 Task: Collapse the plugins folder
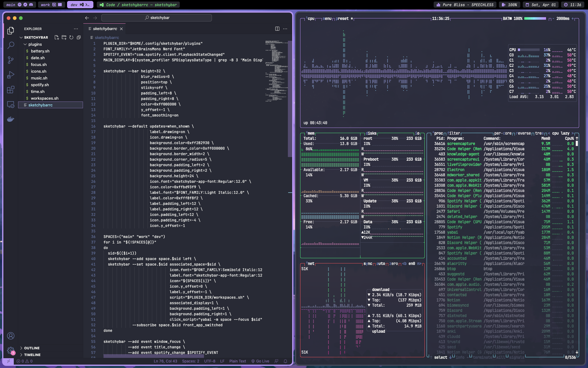(51, 44)
